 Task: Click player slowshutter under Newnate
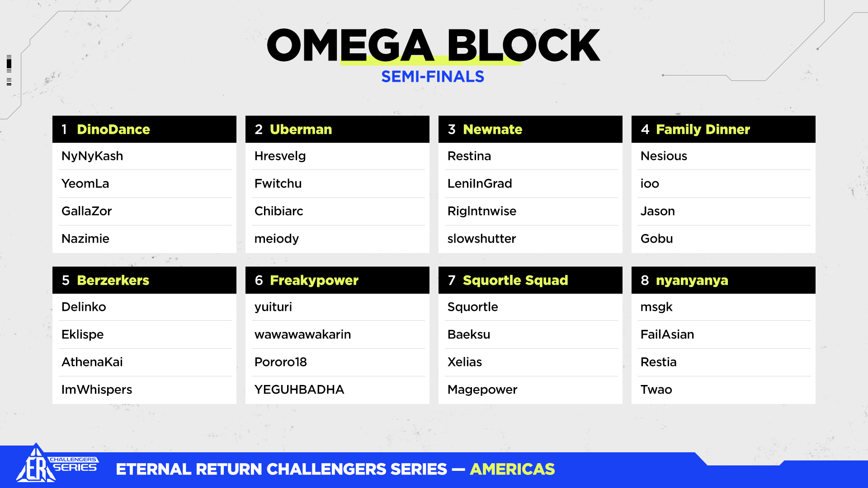pyautogui.click(x=481, y=239)
